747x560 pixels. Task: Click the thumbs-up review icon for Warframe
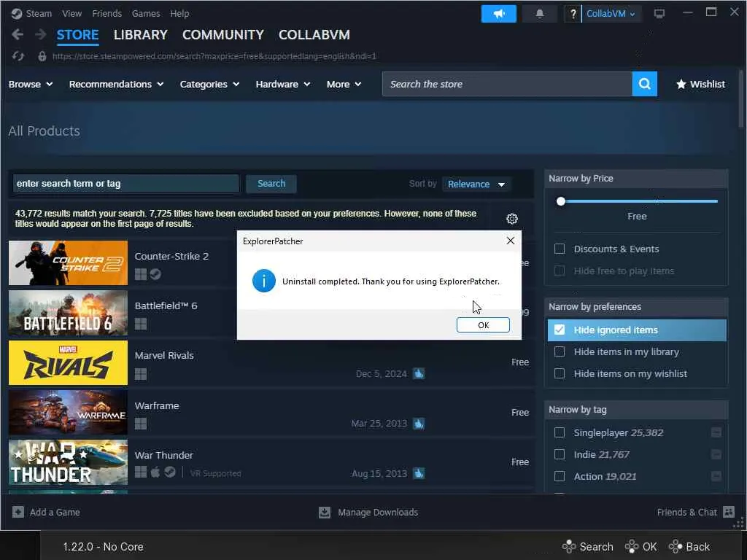419,424
